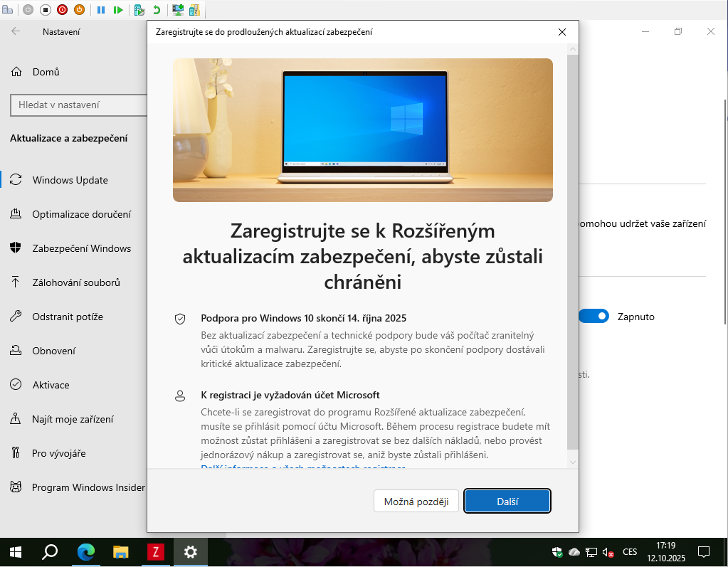Click the green Revert arrow icon
Screen dimensions: 728x567
pos(157,10)
